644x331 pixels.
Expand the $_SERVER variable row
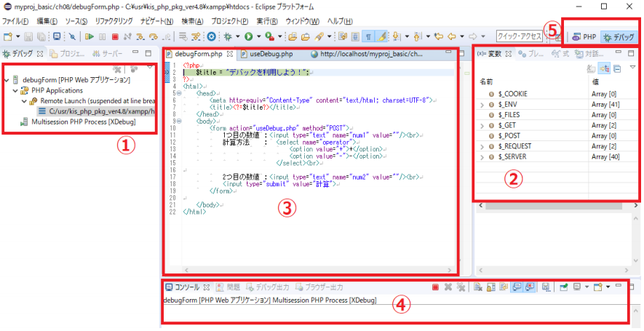coord(482,158)
